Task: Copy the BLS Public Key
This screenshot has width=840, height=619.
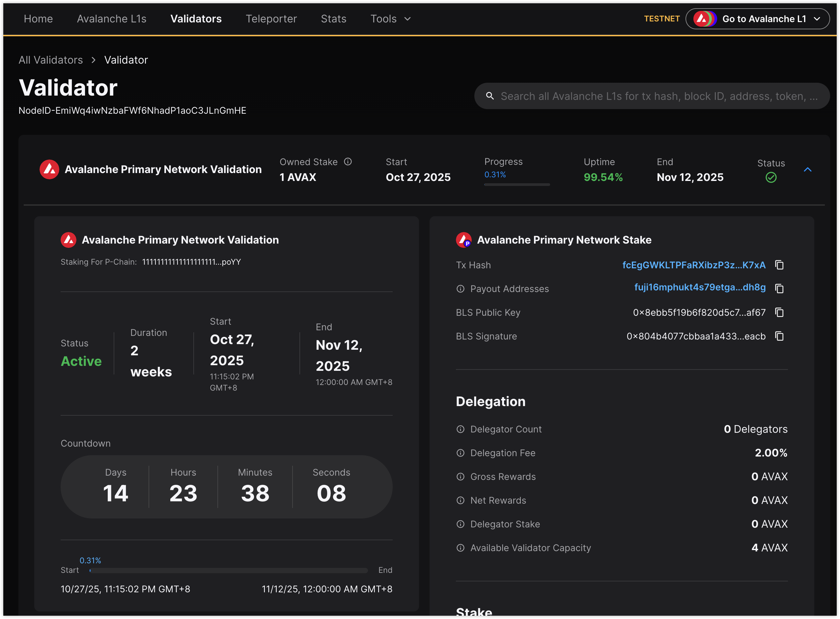Action: [779, 312]
